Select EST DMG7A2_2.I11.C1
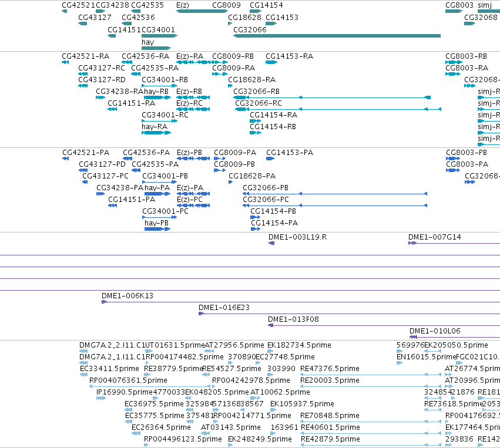Screen dimensions: 500x448 pos(112,345)
